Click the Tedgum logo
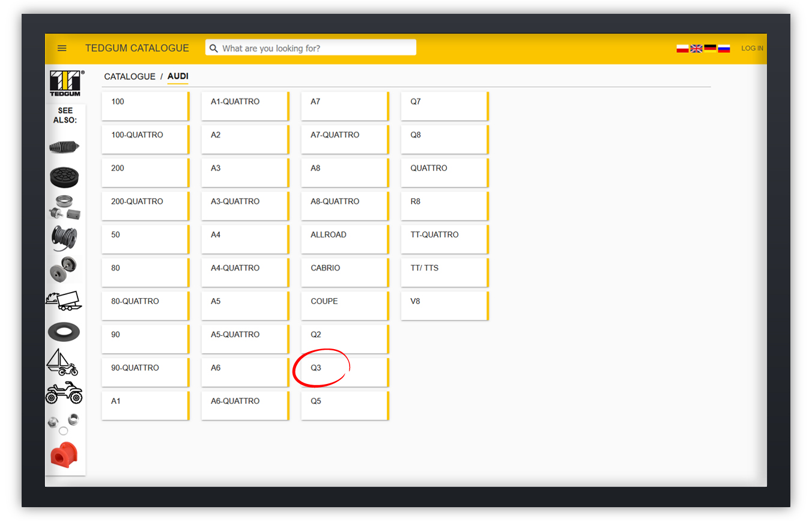812x521 pixels. pos(65,83)
